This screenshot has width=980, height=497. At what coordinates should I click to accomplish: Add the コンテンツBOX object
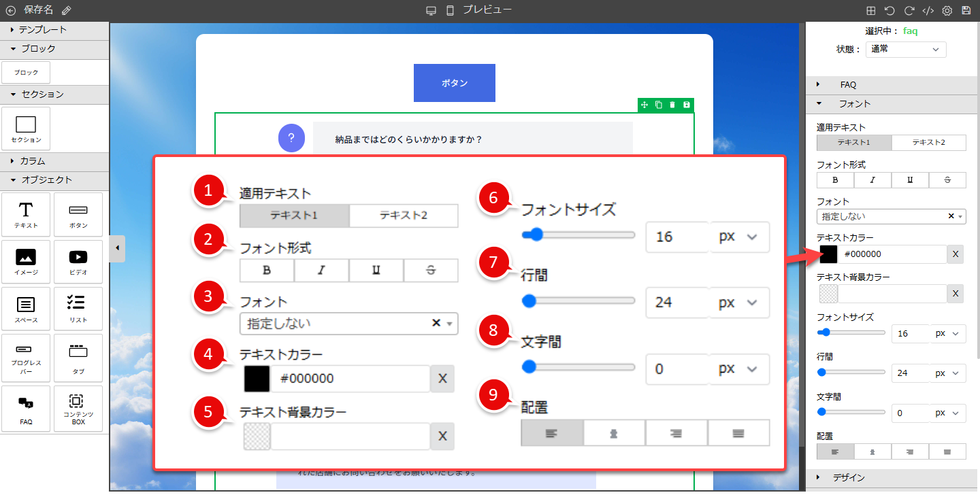78,409
